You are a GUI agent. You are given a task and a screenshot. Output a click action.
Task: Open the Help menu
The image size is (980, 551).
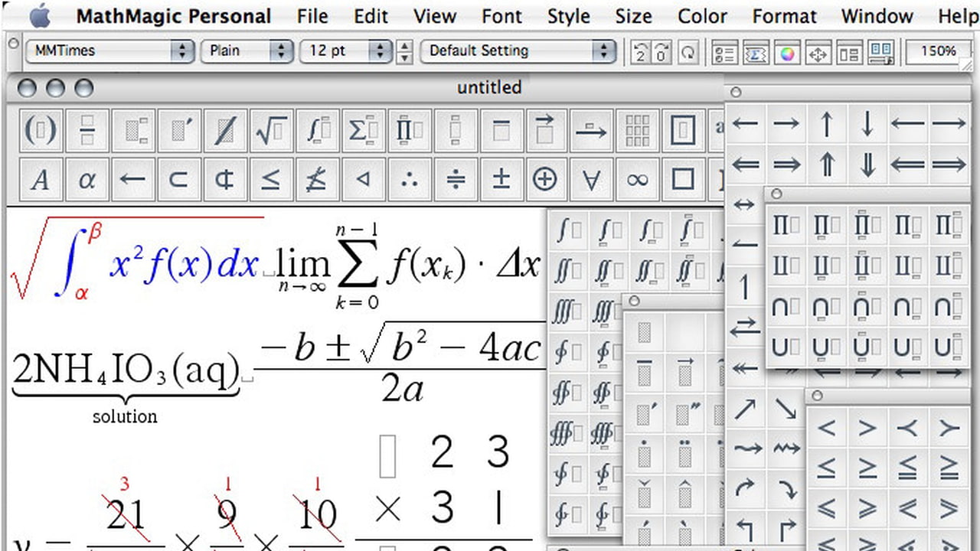(x=959, y=15)
